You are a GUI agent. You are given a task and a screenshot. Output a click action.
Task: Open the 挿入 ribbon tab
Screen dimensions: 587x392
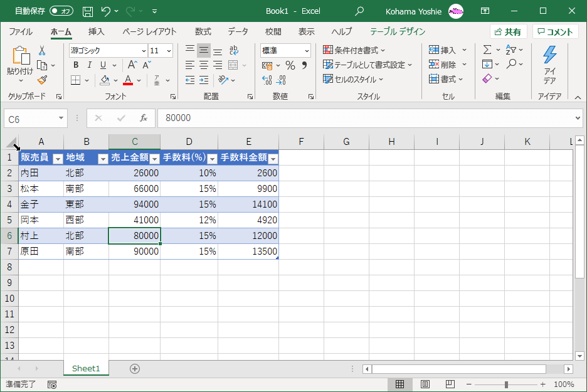(x=96, y=32)
